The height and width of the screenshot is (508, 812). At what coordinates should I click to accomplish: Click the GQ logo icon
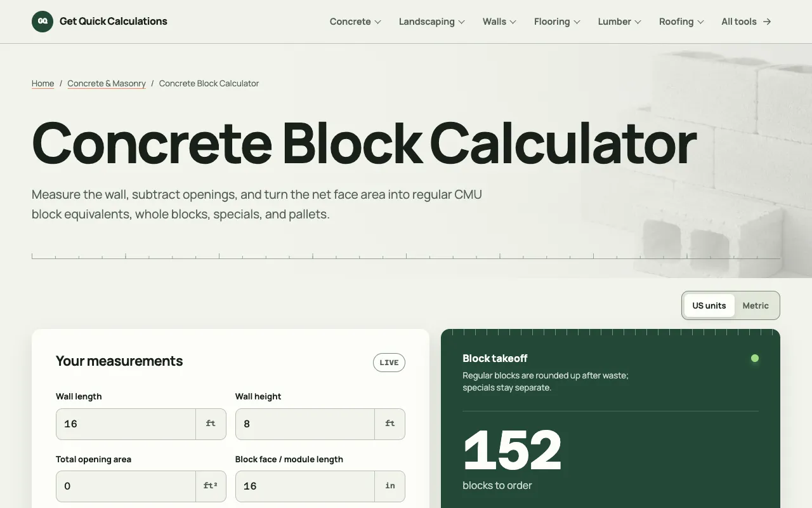point(43,22)
